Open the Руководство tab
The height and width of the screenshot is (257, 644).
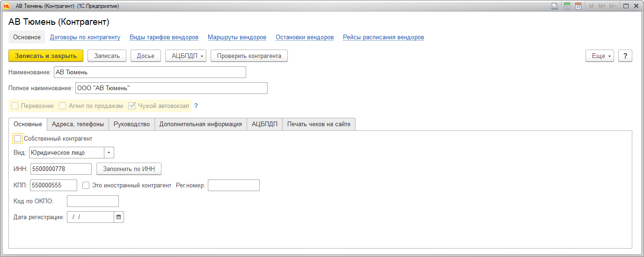[x=132, y=124]
